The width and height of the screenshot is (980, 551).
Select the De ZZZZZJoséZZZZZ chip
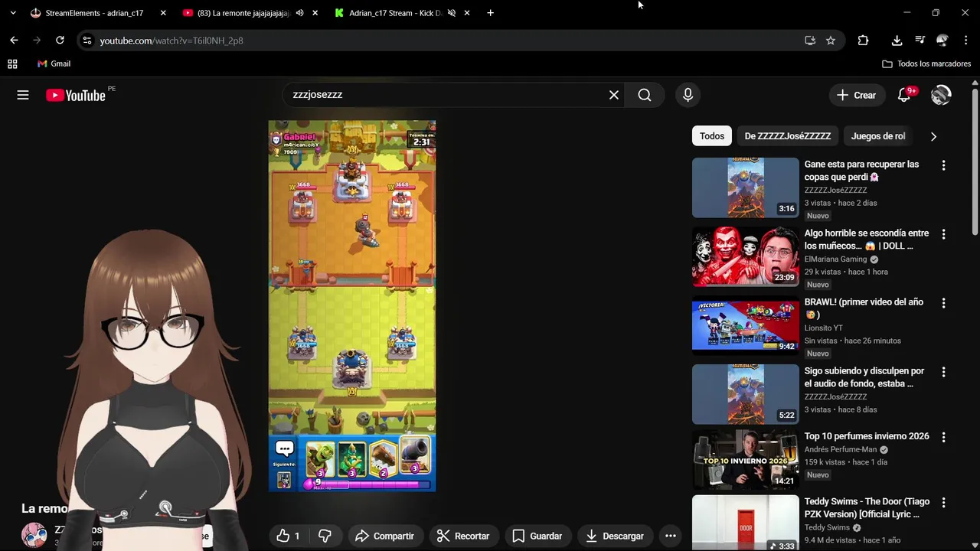click(787, 136)
